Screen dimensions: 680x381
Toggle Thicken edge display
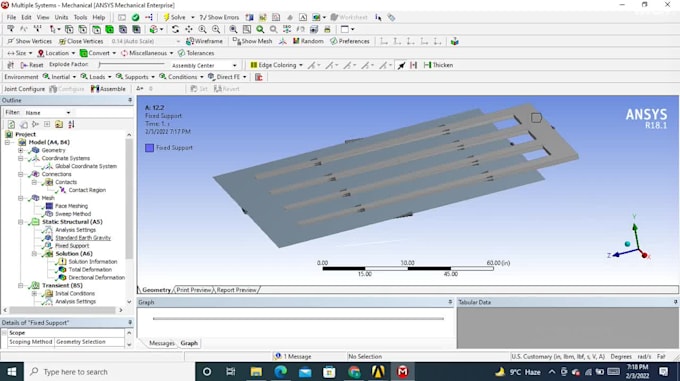[x=438, y=65]
